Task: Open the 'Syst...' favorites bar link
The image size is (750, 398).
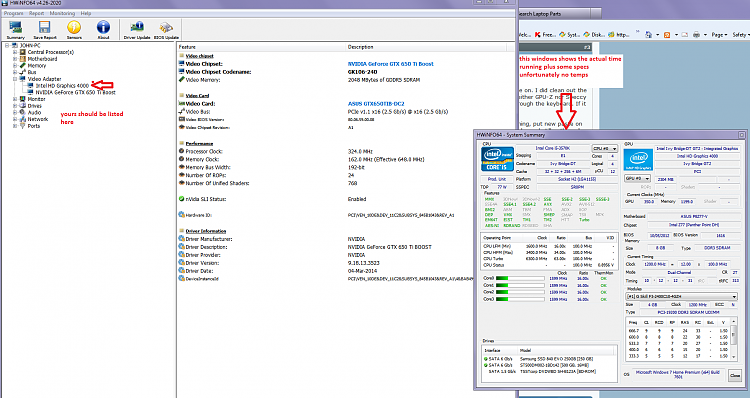Action: [569, 34]
